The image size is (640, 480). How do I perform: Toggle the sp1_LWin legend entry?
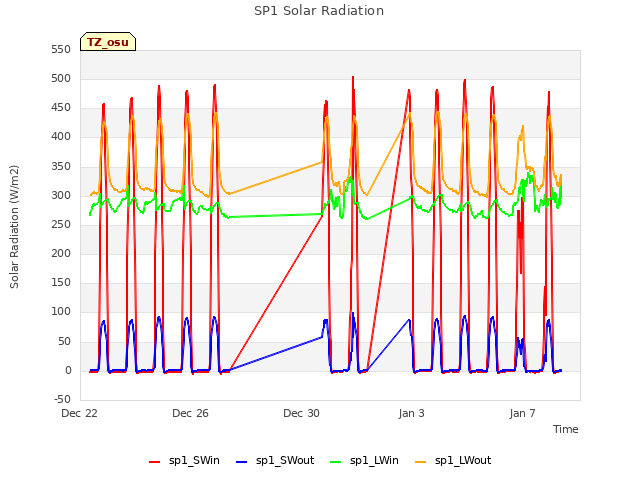pyautogui.click(x=364, y=461)
